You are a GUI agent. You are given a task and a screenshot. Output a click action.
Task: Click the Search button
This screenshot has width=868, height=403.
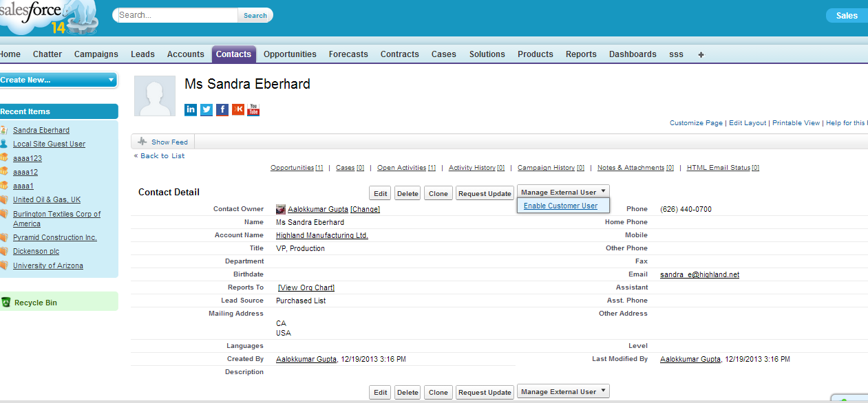click(x=255, y=15)
